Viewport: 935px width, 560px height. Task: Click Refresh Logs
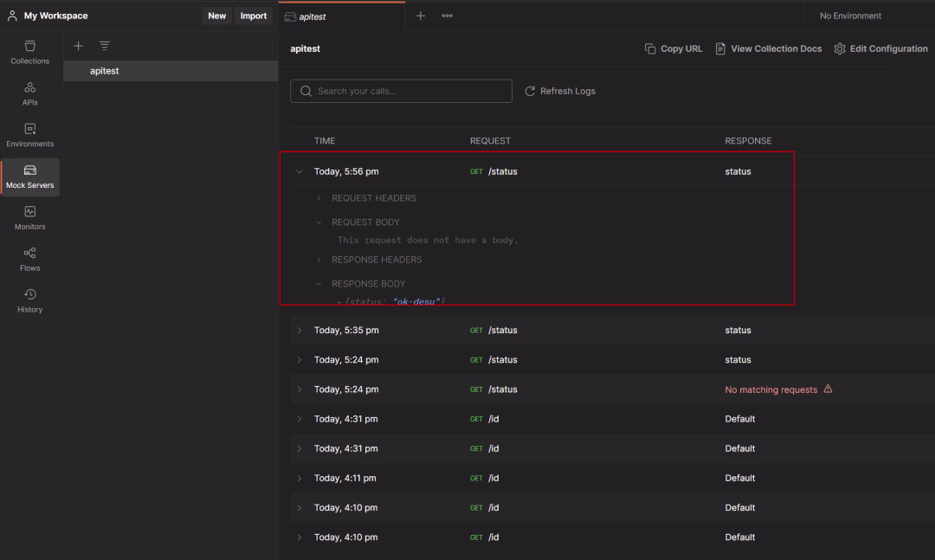[560, 91]
